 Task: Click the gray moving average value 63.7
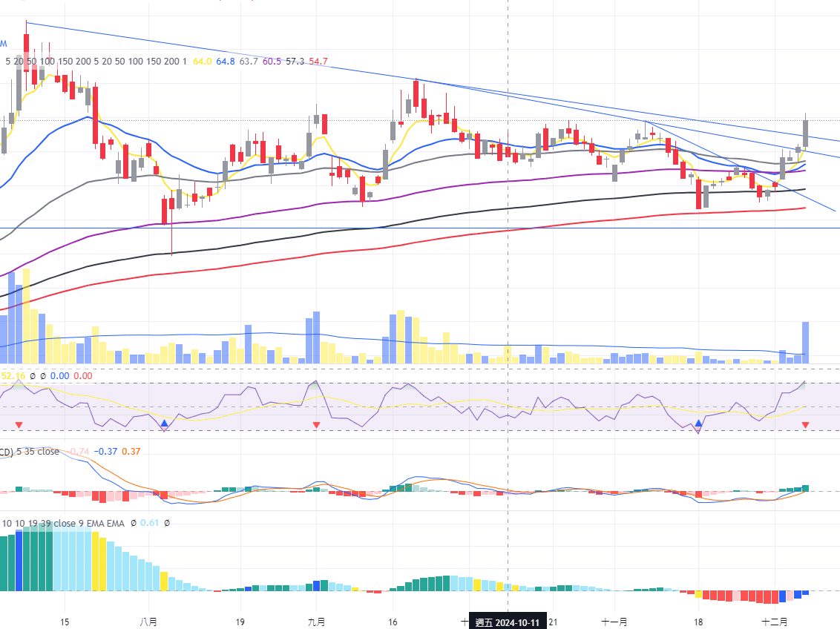click(248, 62)
